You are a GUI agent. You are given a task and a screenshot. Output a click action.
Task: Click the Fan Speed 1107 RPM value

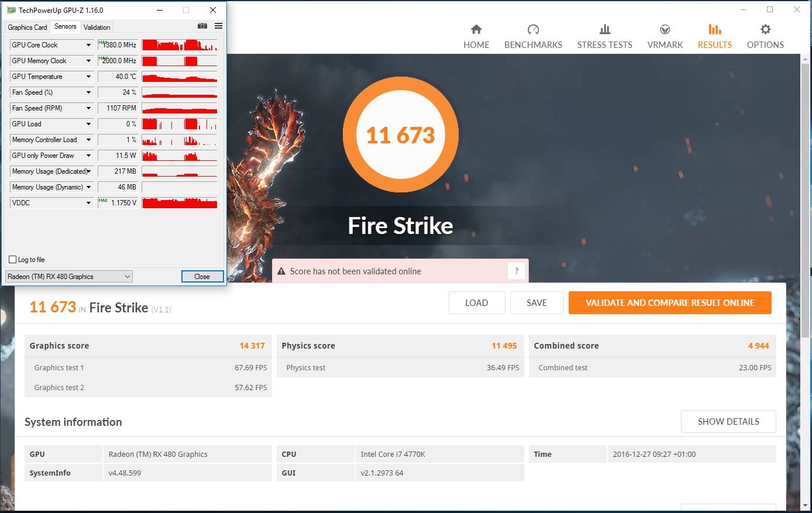tap(118, 108)
